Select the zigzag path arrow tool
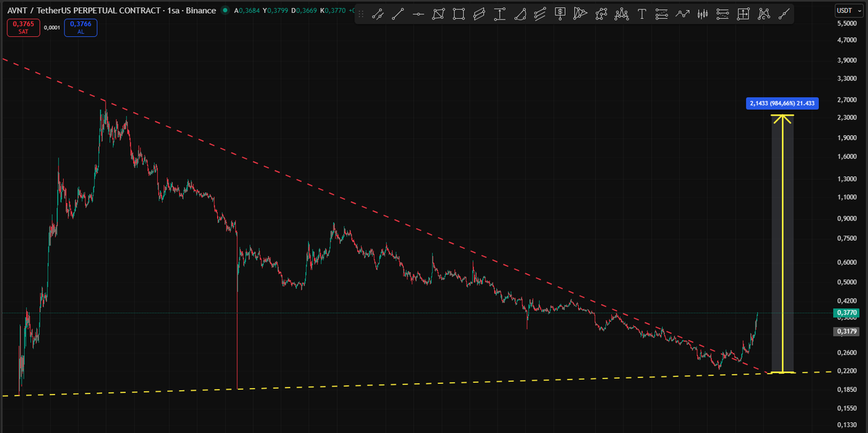Image resolution: width=868 pixels, height=433 pixels. (x=682, y=14)
